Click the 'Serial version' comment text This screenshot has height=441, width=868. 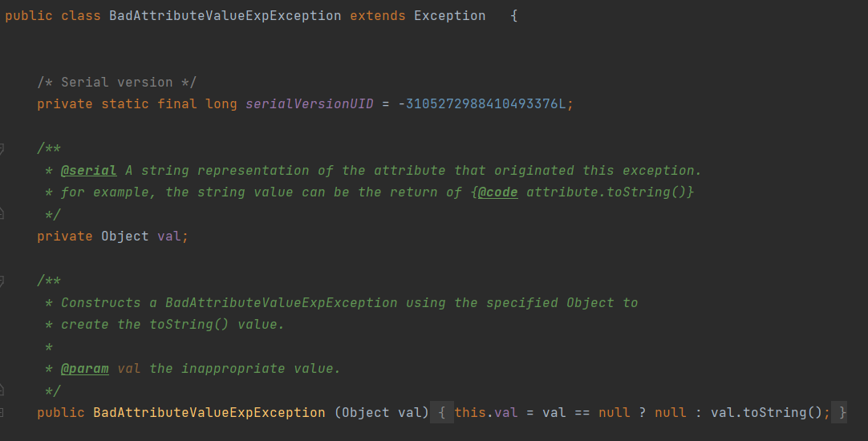tap(116, 83)
